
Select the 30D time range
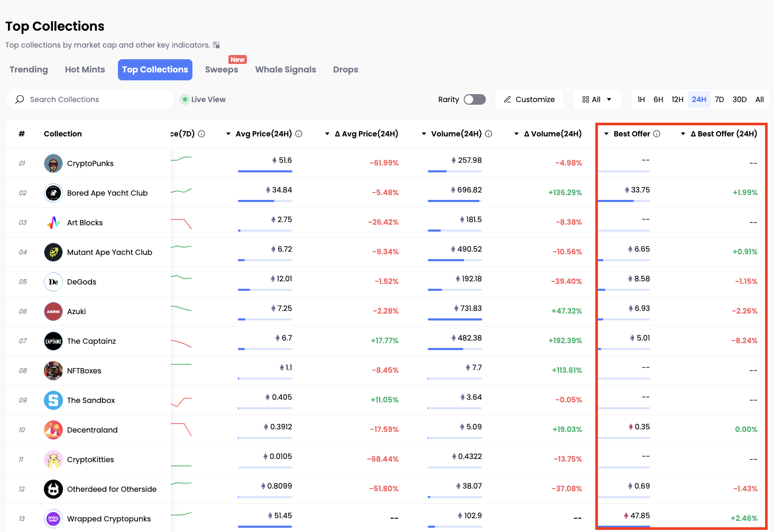[740, 99]
